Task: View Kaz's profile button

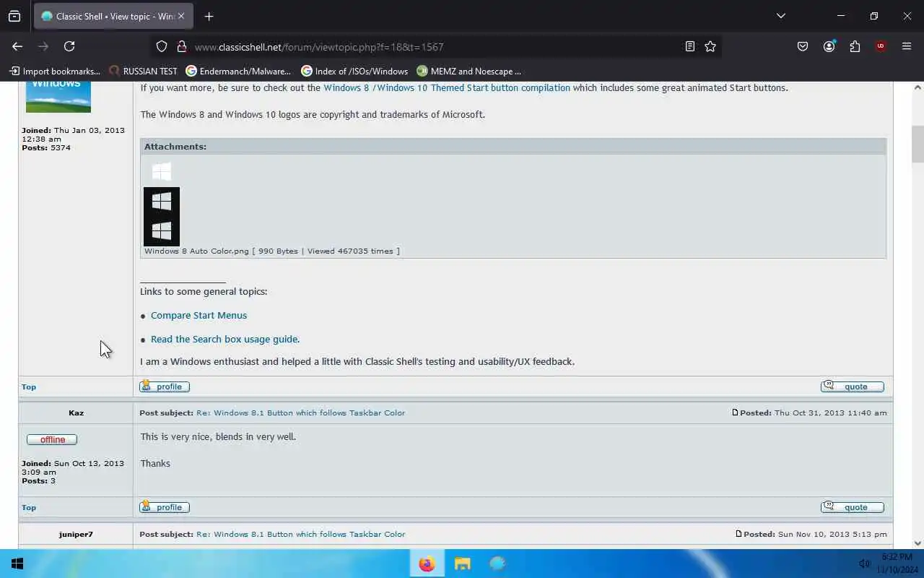Action: 165,507
